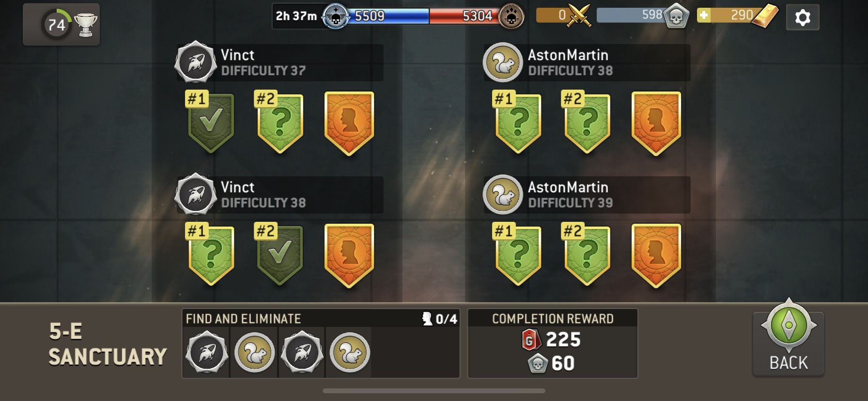Screen dimensions: 868x401
Task: Tap orange leader shield under AstonMartin difficulty 38
Action: [656, 124]
